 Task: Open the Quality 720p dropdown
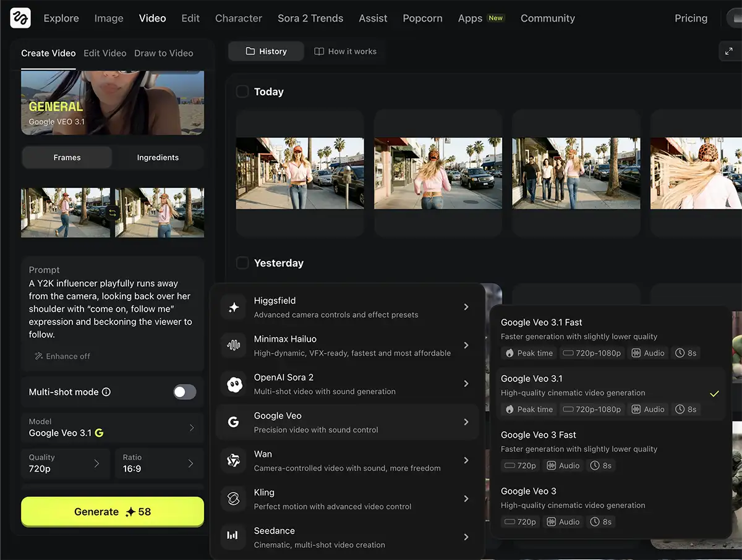point(66,463)
